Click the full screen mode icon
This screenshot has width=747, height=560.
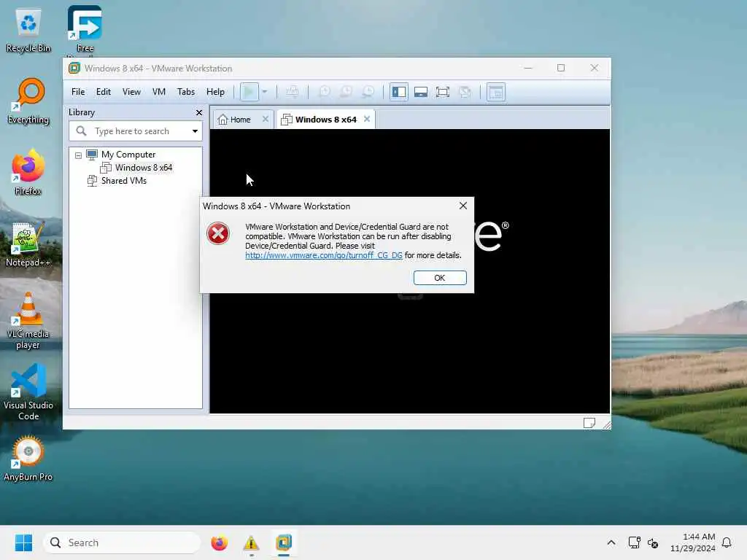pyautogui.click(x=443, y=92)
